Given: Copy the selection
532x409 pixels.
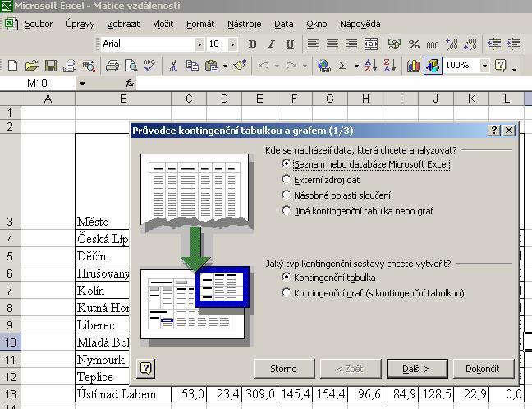Looking at the screenshot, I should tap(192, 66).
